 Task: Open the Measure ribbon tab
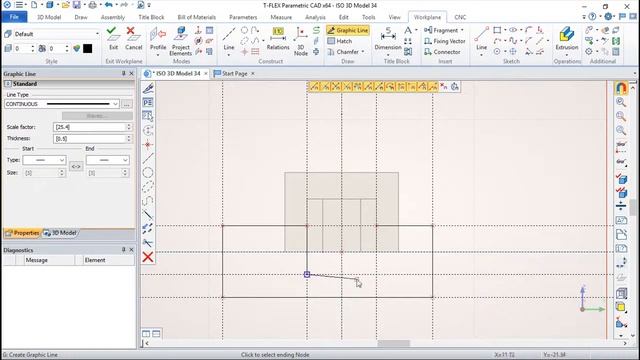pyautogui.click(x=281, y=17)
